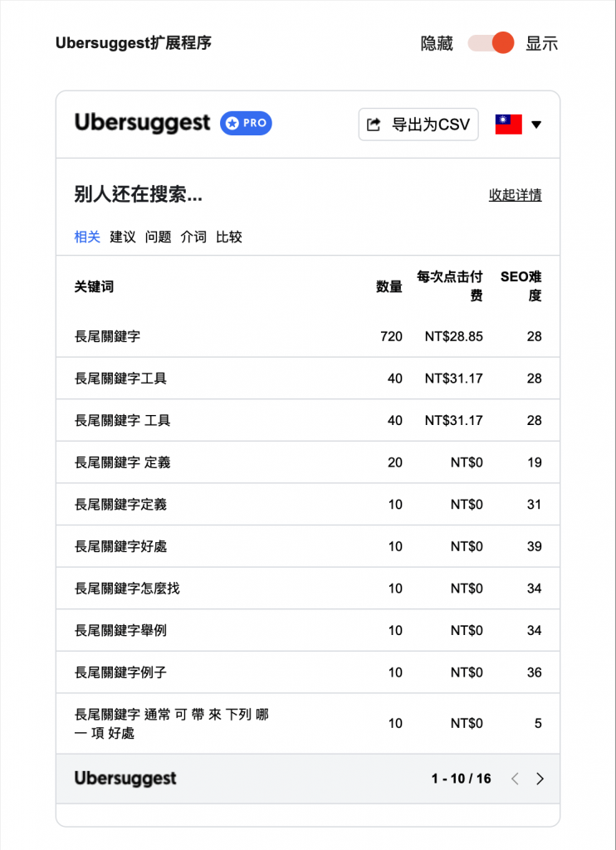Screen dimensions: 616x850
Task: Click SEO difficulty 39 for 長尾關鍵字好處
Action: coord(534,546)
